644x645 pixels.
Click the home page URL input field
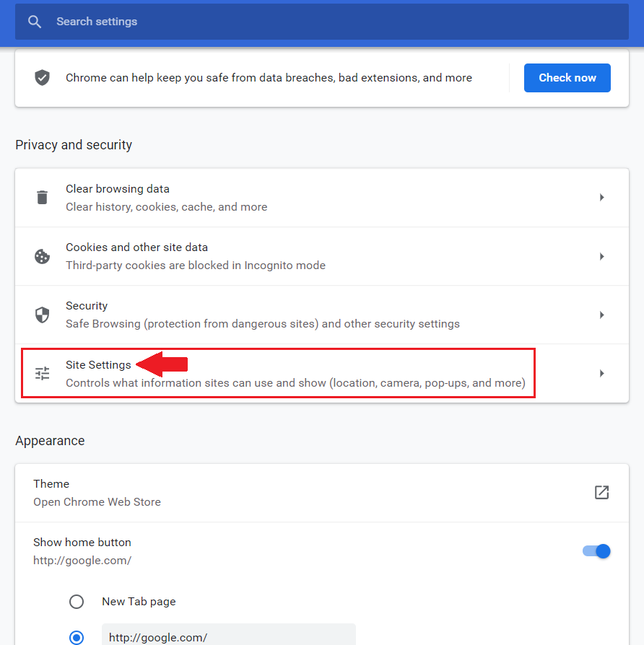pos(229,635)
